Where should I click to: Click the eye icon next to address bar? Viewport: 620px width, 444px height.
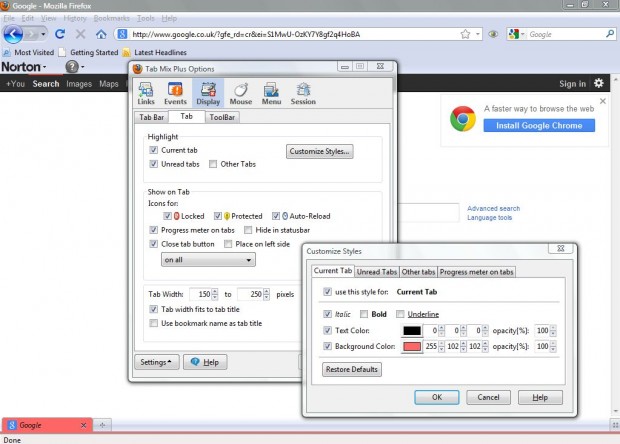[493, 34]
